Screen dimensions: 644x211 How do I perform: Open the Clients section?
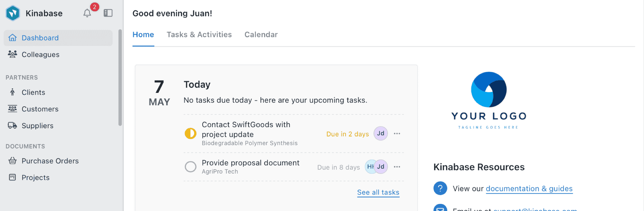pos(33,92)
